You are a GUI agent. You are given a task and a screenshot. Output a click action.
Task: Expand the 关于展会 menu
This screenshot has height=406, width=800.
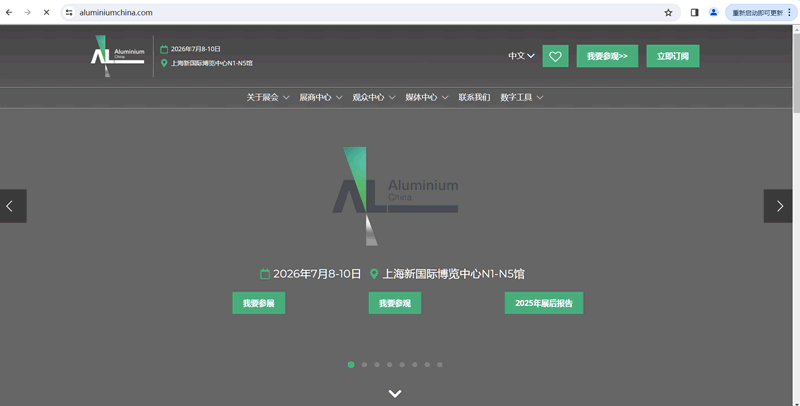(267, 97)
